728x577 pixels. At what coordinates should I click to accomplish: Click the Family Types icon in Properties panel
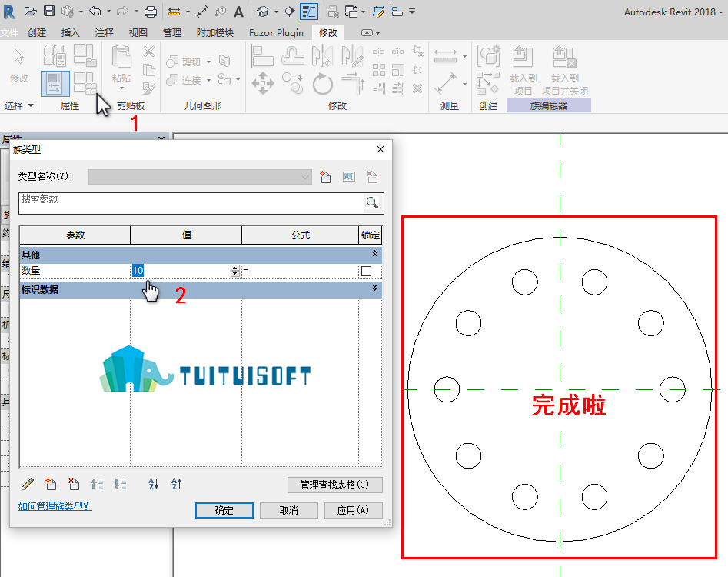tap(85, 84)
